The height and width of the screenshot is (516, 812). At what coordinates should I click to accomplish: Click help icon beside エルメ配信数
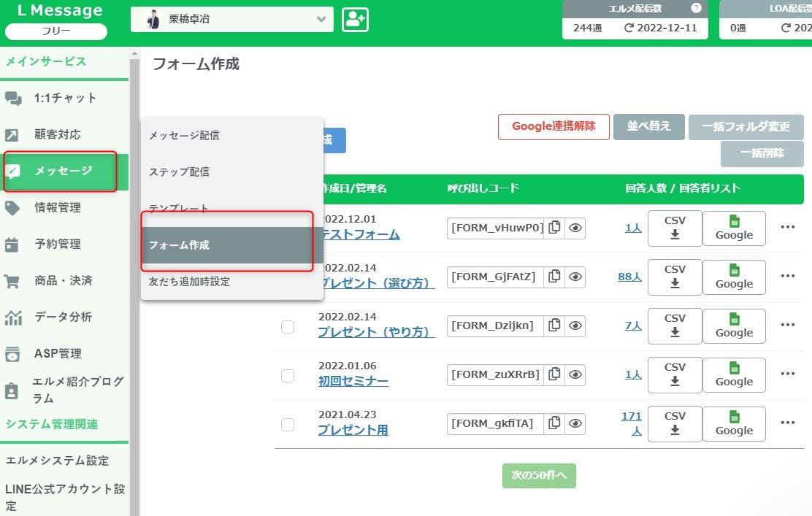tap(696, 8)
